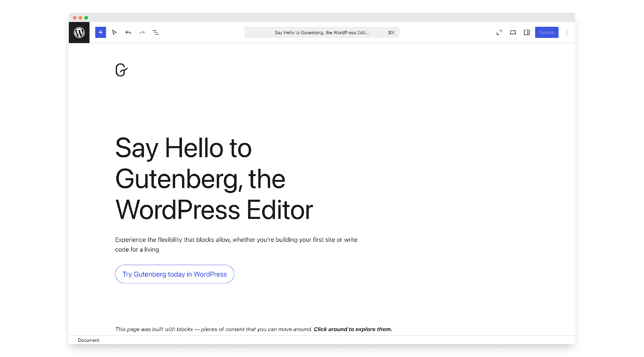Open the WordPress logo menu
644x357 pixels.
[79, 33]
